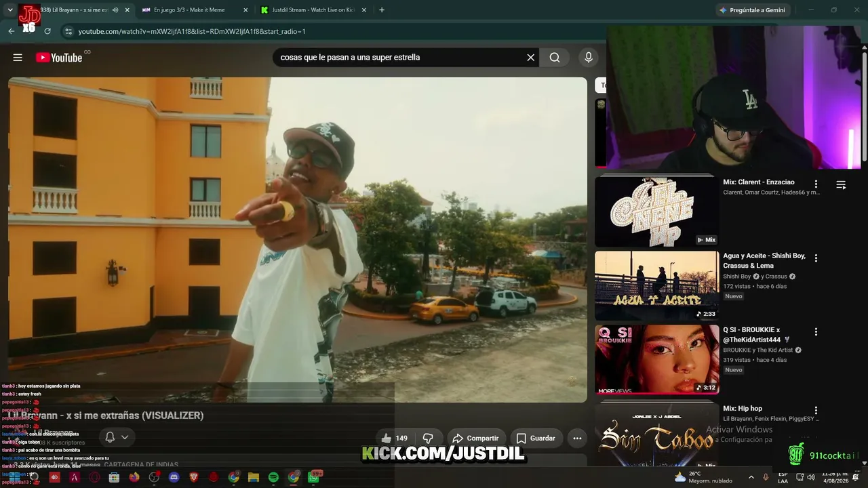
Task: Open OBS Studio from the taskbar
Action: coord(154,477)
